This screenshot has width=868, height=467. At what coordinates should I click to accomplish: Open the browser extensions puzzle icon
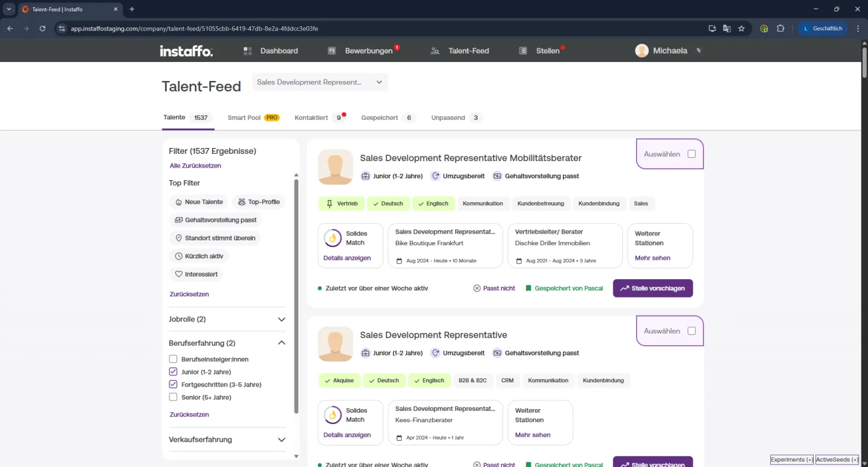780,28
